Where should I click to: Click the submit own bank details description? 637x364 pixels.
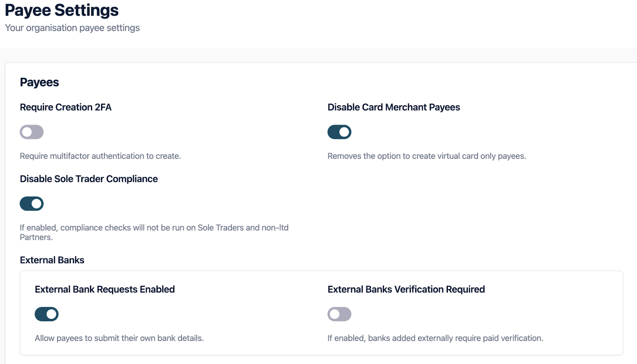119,339
